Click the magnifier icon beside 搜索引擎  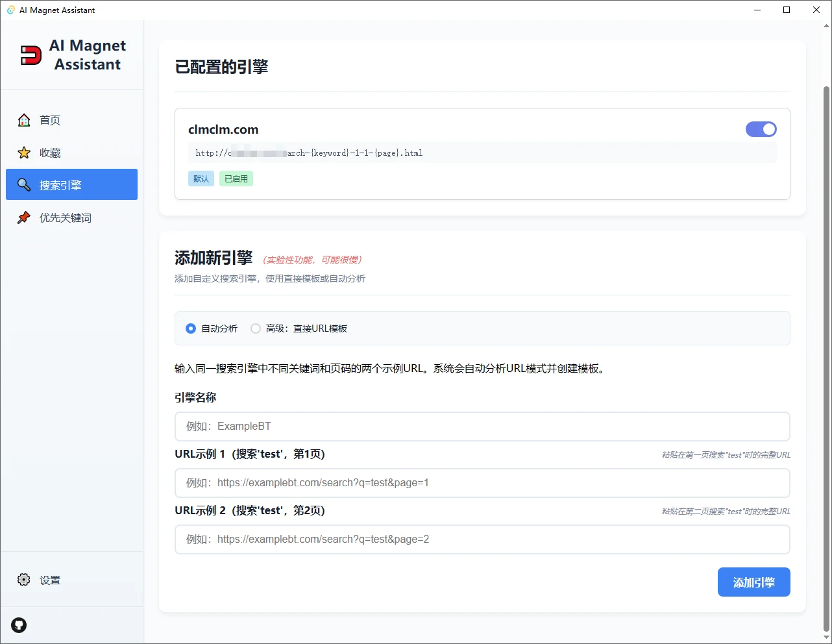pos(24,185)
